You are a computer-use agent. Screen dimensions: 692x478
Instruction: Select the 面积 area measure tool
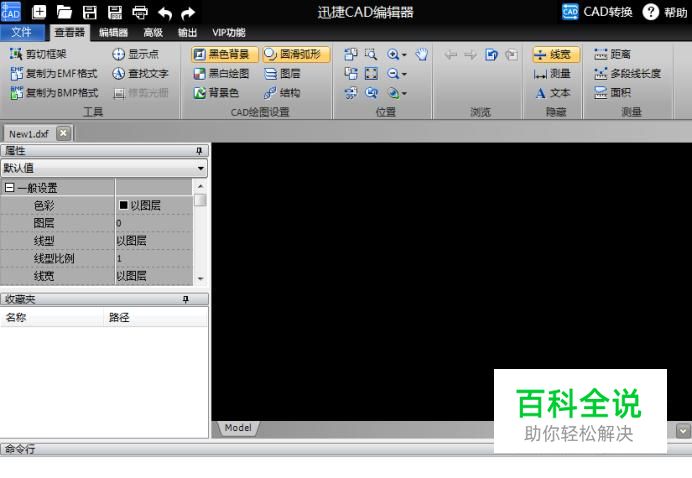coord(613,93)
